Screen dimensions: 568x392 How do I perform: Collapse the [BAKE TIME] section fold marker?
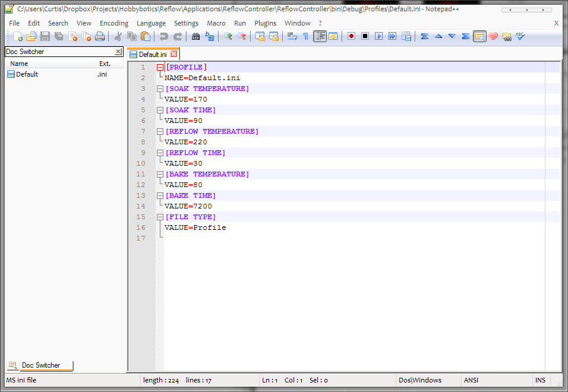point(160,195)
